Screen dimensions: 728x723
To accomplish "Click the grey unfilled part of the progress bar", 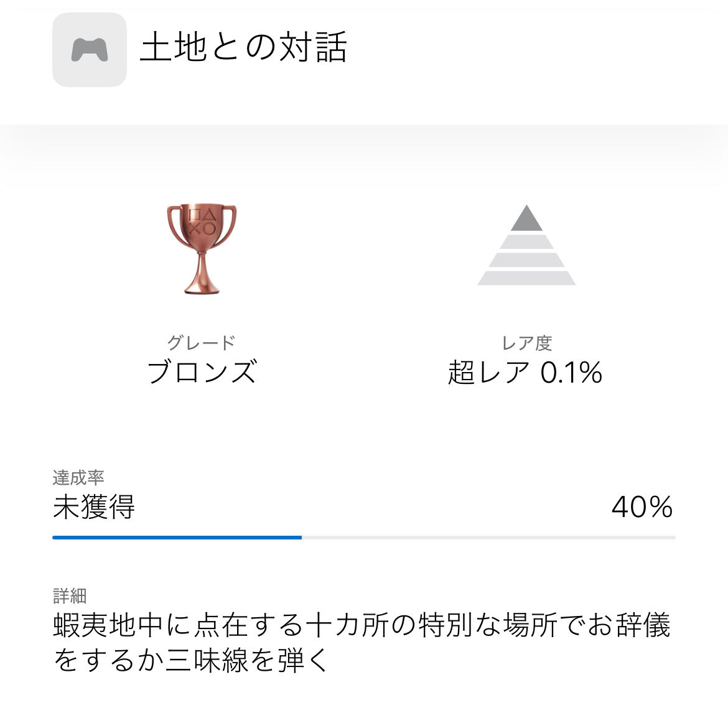I will [488, 537].
